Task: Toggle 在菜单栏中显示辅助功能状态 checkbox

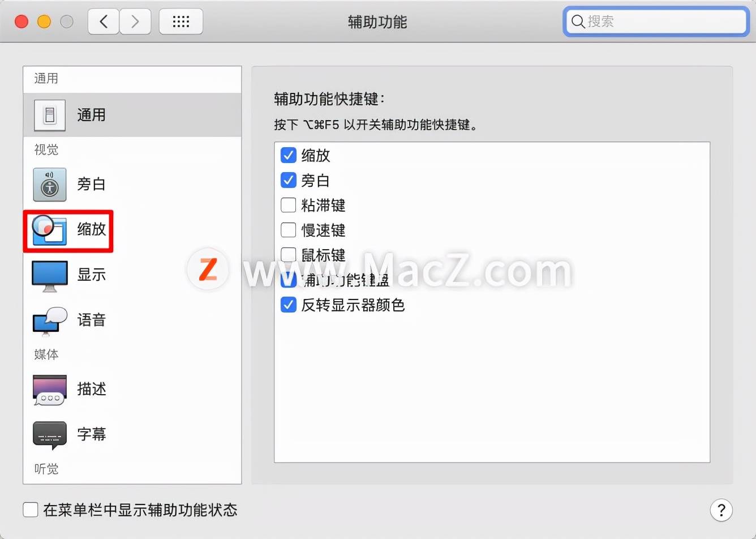Action: (x=31, y=510)
